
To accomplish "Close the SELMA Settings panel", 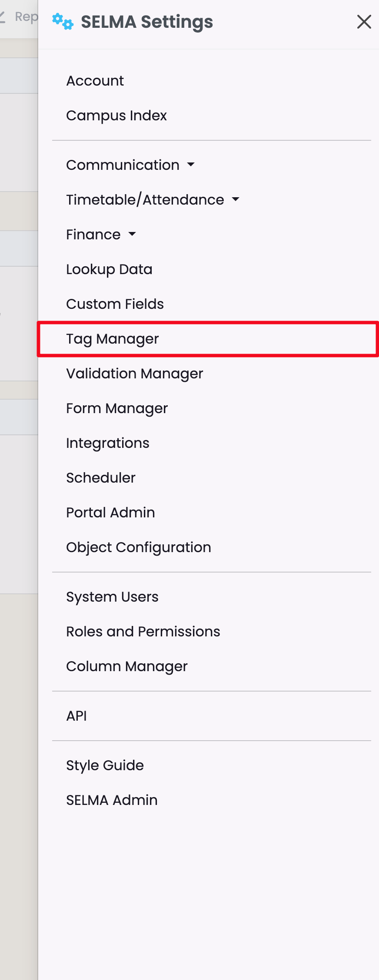I will click(364, 22).
